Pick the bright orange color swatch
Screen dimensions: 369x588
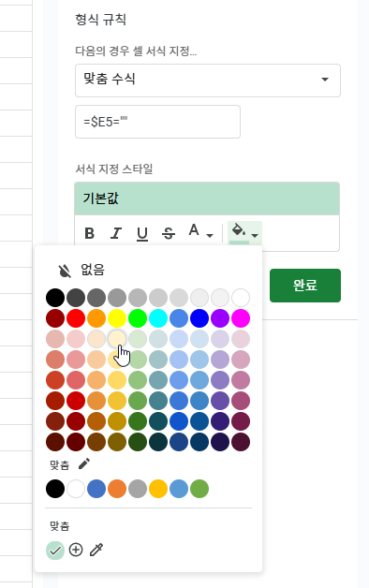click(96, 318)
